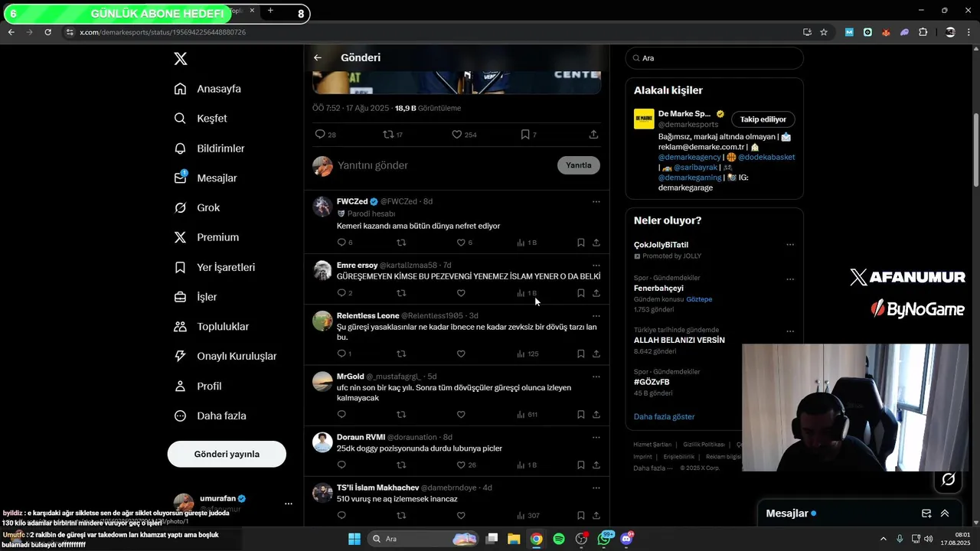Screen dimensions: 980x551
Task: Bookmark this page with the star icon
Action: [824, 32]
